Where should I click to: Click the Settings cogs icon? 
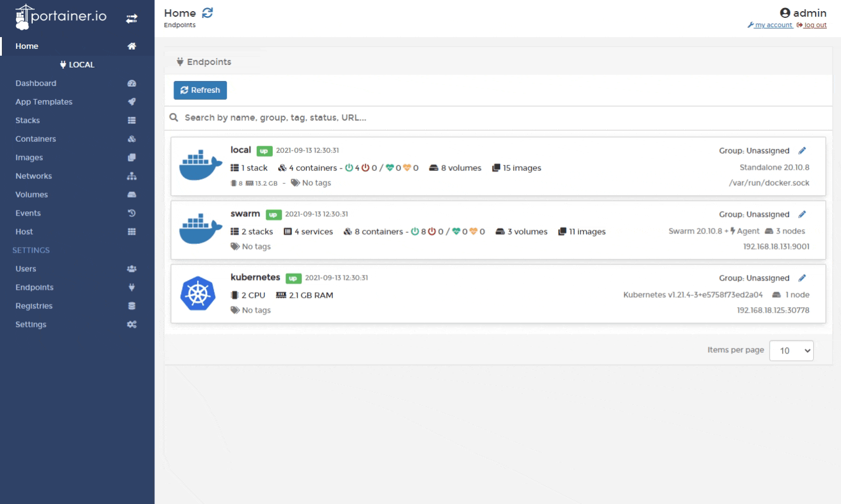131,325
